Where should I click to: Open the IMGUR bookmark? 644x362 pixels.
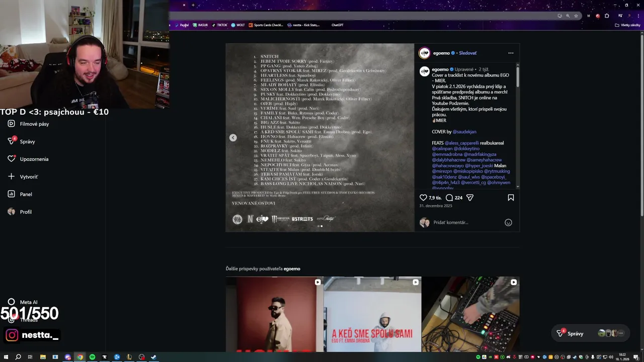(x=200, y=25)
